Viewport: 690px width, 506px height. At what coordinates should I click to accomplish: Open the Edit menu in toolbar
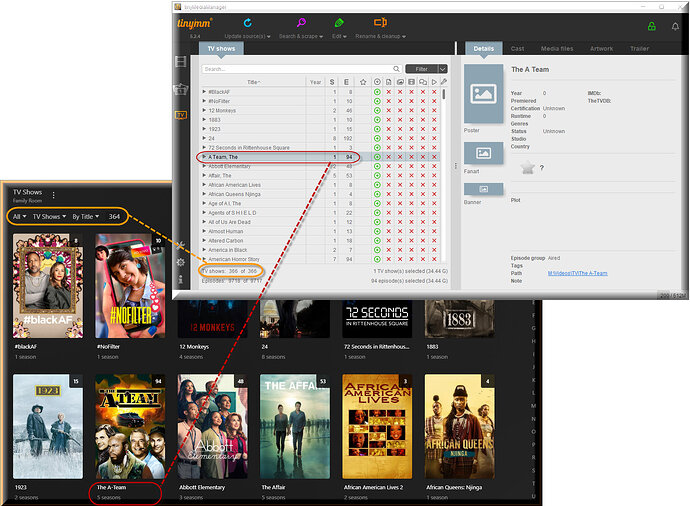click(x=339, y=36)
